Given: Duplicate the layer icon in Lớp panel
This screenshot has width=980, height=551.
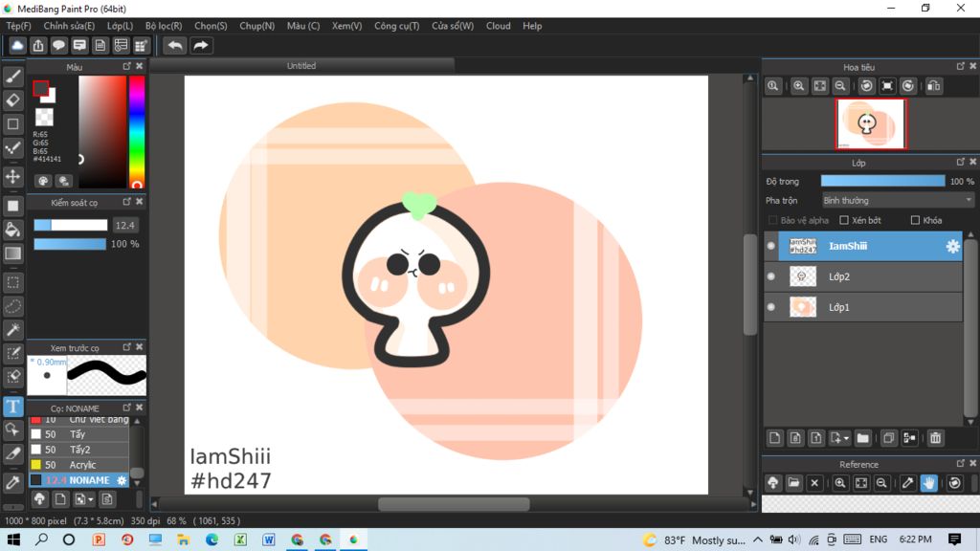Looking at the screenshot, I should (x=888, y=438).
